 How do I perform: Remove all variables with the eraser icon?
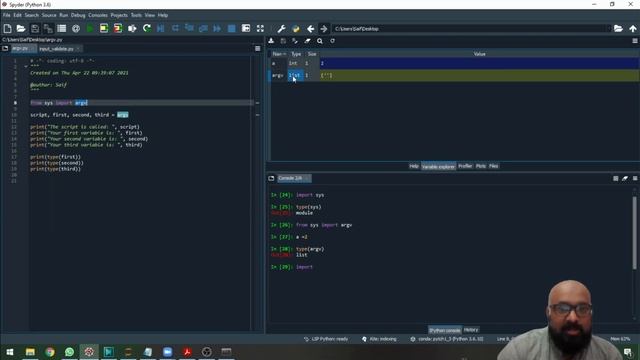(307, 41)
